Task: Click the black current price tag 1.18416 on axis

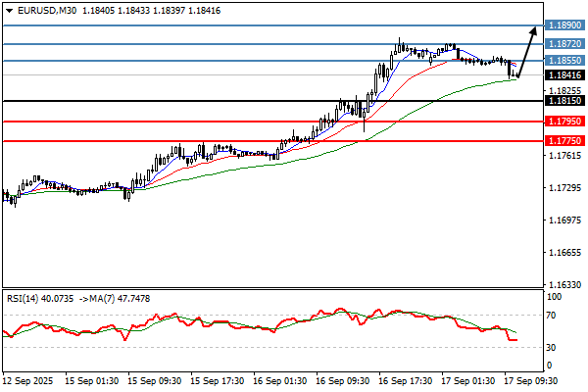Action: [564, 75]
